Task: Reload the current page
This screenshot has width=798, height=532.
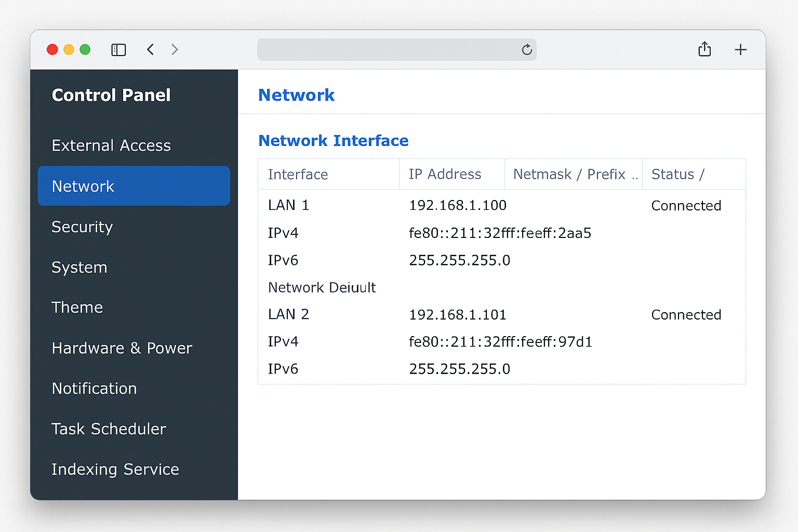Action: click(x=527, y=49)
